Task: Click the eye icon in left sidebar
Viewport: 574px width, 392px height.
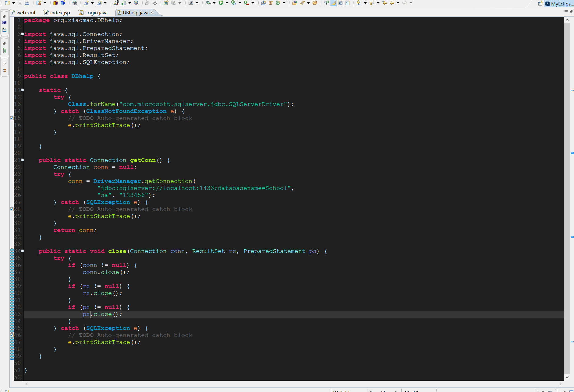Action: 4,23
